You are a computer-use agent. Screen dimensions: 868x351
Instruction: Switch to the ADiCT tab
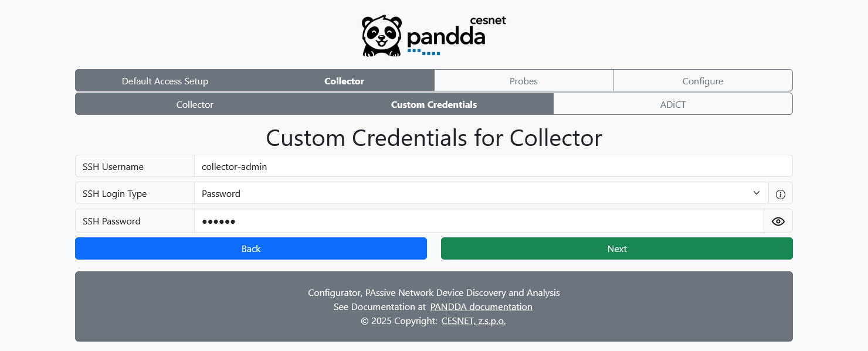[x=673, y=104]
